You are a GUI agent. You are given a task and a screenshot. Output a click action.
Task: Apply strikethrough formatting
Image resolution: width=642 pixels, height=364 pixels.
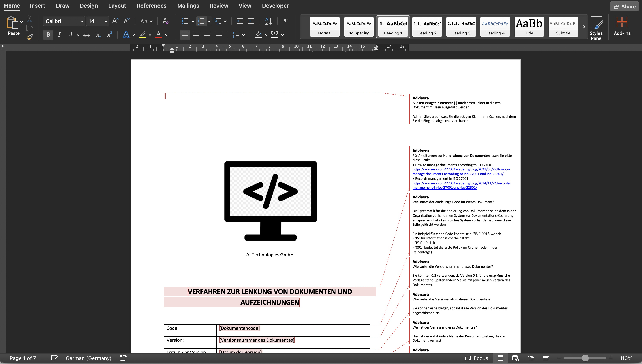click(87, 35)
